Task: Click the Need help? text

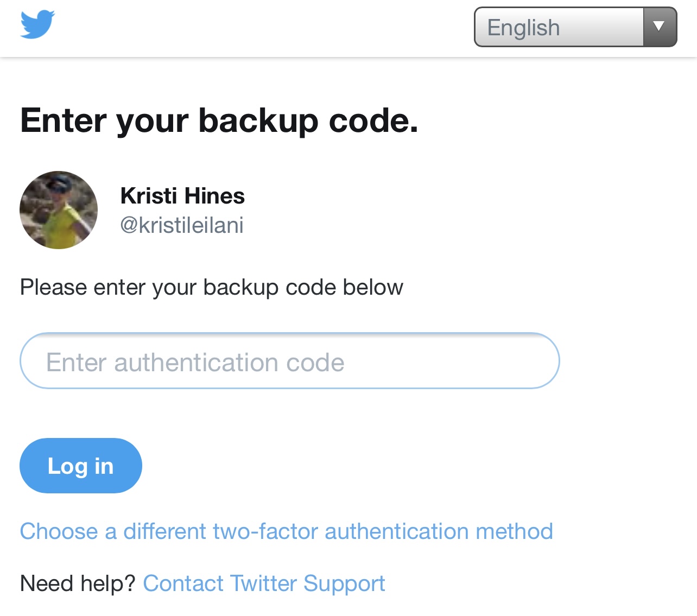Action: tap(78, 584)
